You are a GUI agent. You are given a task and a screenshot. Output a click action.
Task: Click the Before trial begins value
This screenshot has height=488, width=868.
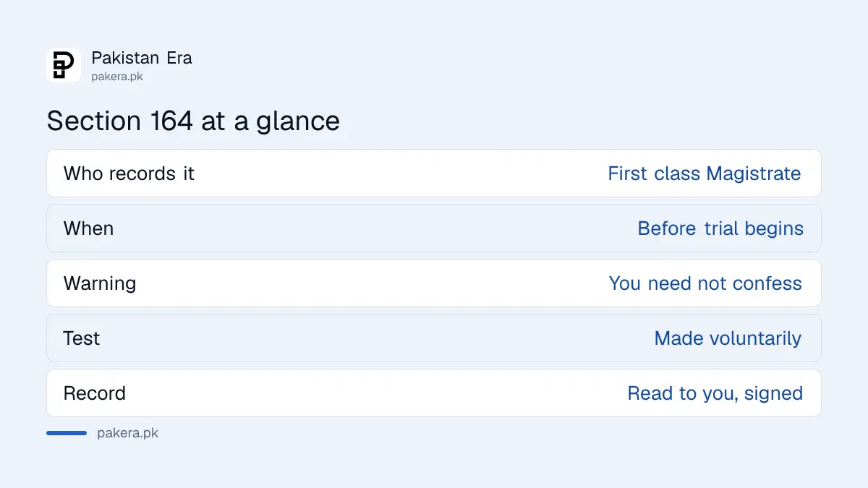tap(720, 228)
